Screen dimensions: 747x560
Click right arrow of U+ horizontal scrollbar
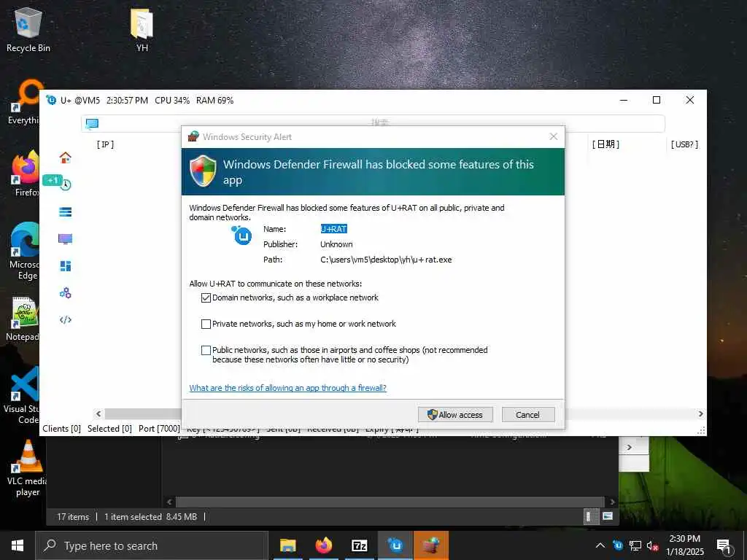pos(701,414)
